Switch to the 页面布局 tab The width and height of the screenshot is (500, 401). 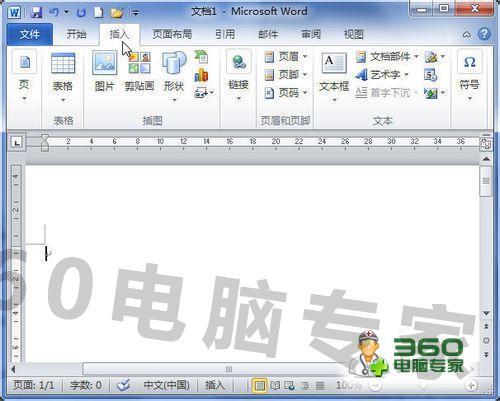[172, 34]
